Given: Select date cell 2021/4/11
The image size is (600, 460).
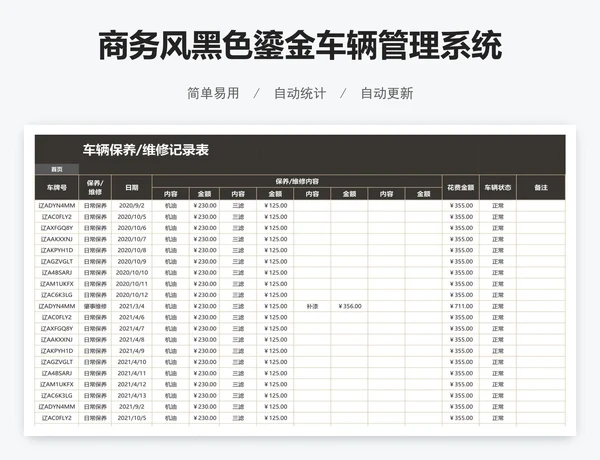Looking at the screenshot, I should (x=132, y=373).
